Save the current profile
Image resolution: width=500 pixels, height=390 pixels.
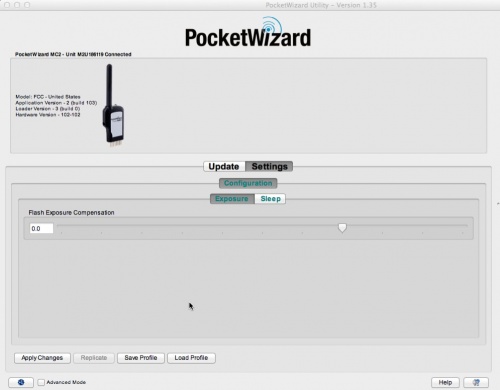(141, 358)
